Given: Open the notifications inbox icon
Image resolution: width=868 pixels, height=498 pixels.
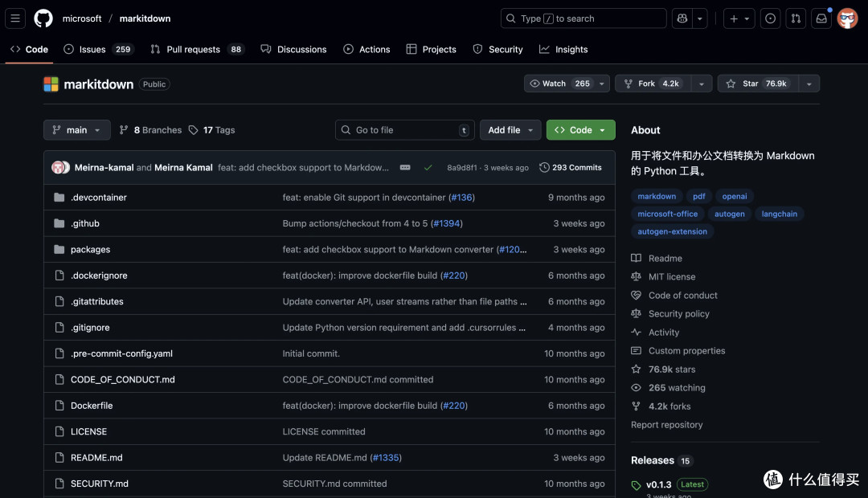Looking at the screenshot, I should pyautogui.click(x=821, y=18).
